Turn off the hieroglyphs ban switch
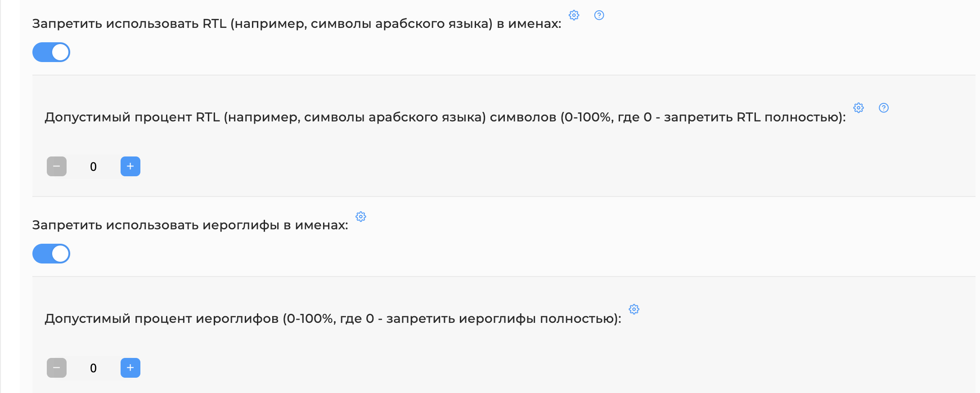The height and width of the screenshot is (393, 980). coord(51,254)
